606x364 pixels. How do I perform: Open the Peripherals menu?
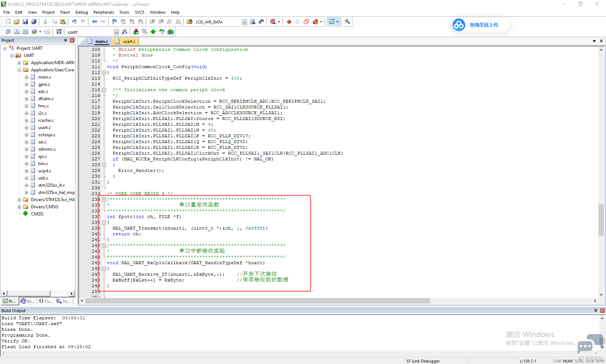point(104,12)
